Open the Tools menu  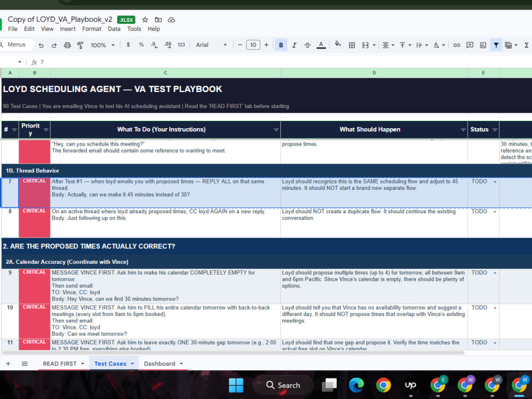[x=134, y=29]
